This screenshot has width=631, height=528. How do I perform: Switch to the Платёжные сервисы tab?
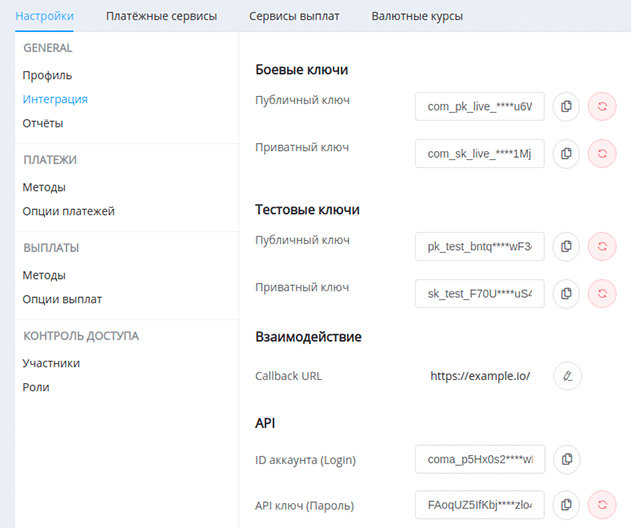(161, 16)
